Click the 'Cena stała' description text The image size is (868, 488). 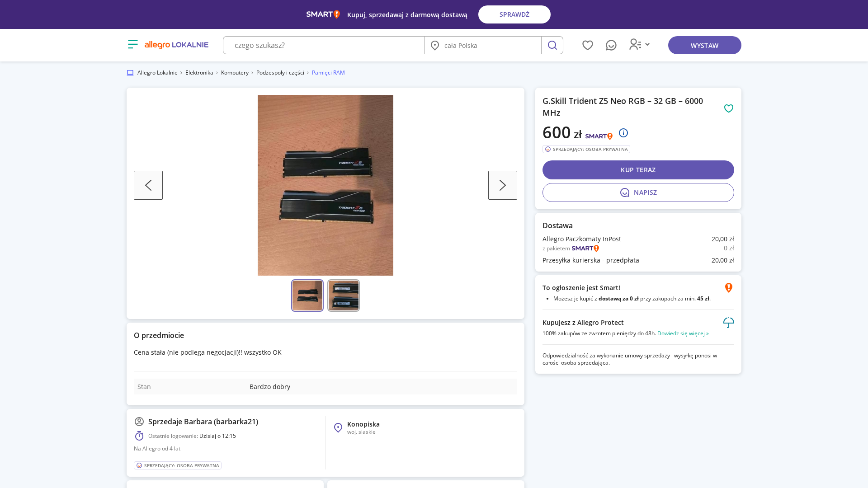(208, 352)
